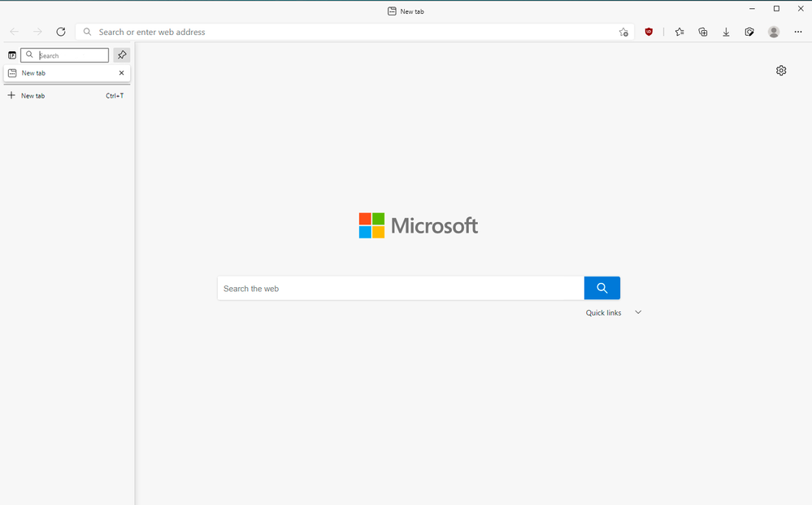
Task: Open Settings and more ellipsis menu
Action: (x=798, y=32)
